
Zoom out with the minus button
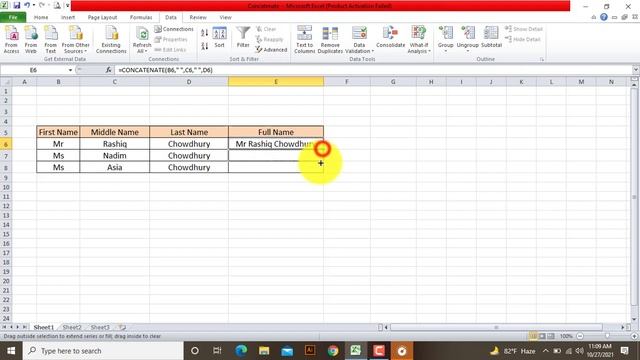coord(580,336)
